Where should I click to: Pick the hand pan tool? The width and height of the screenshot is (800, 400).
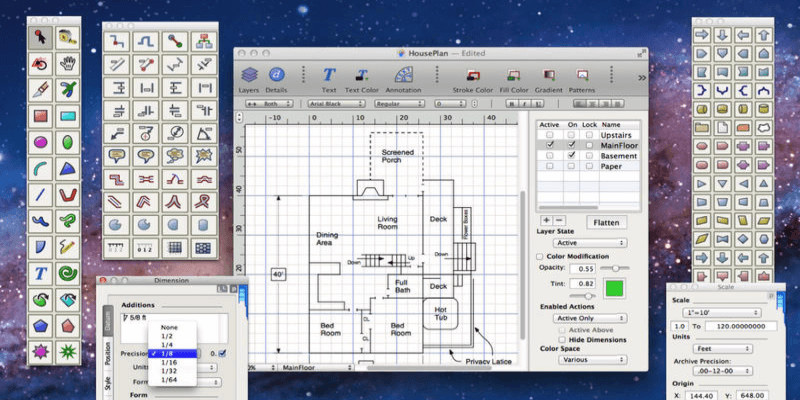tap(67, 64)
